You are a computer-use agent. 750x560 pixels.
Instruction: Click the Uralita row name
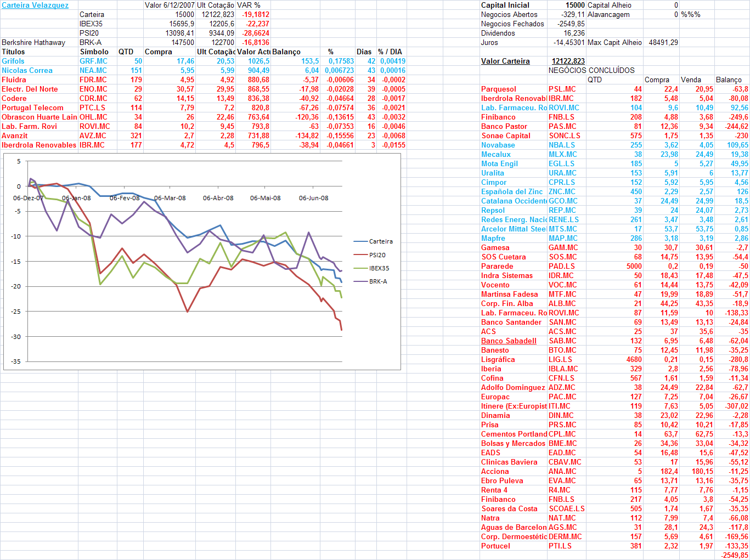pos(493,173)
